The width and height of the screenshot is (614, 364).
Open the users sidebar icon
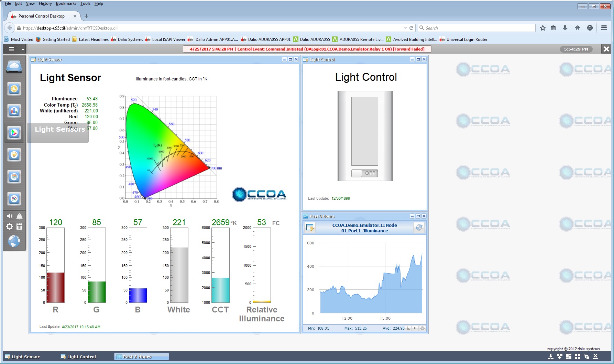(14, 89)
